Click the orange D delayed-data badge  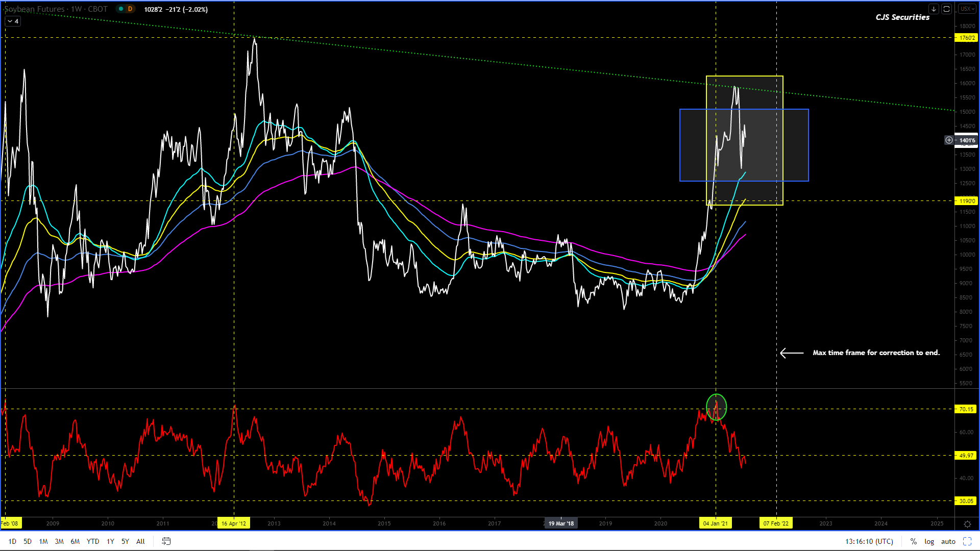click(130, 9)
